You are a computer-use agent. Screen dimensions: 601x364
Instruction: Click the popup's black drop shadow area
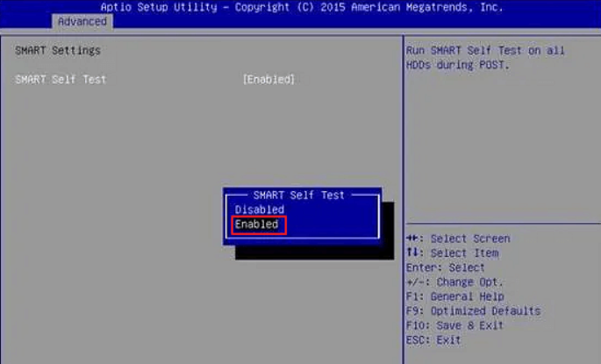click(315, 253)
